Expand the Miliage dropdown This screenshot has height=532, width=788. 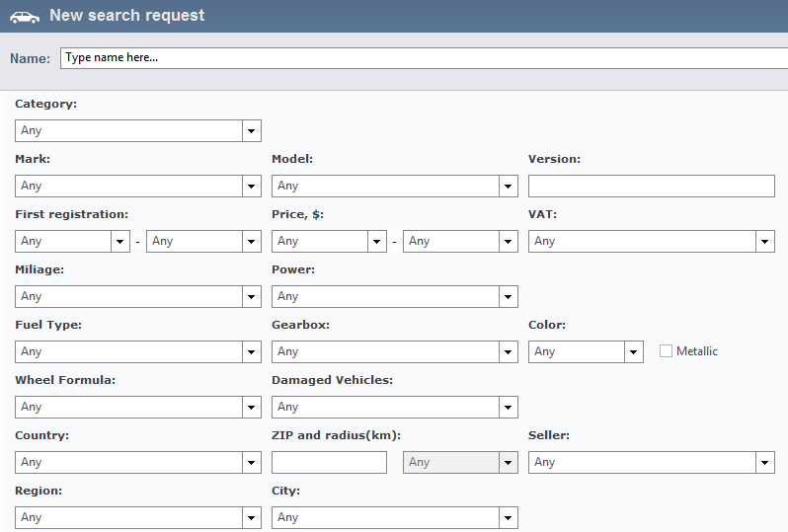pos(138,296)
